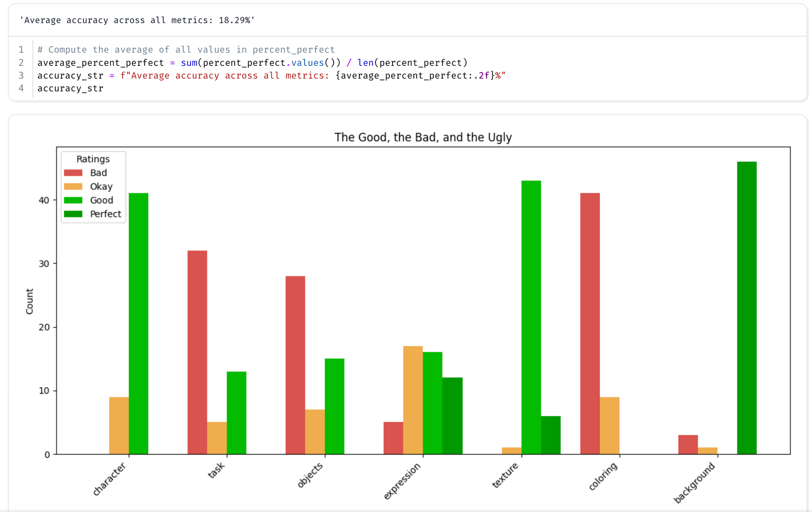Click the red Bad legend swatch

(x=73, y=173)
